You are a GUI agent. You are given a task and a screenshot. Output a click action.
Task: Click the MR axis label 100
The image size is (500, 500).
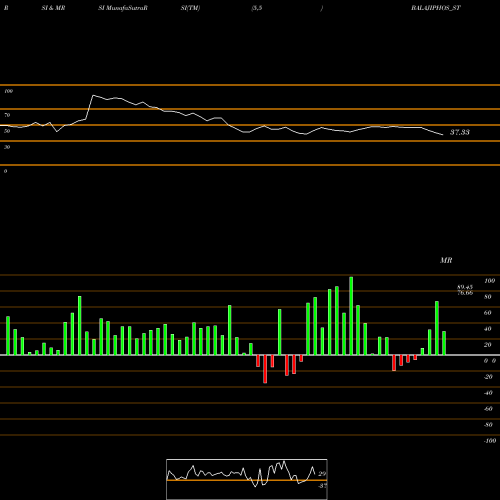pyautogui.click(x=489, y=281)
